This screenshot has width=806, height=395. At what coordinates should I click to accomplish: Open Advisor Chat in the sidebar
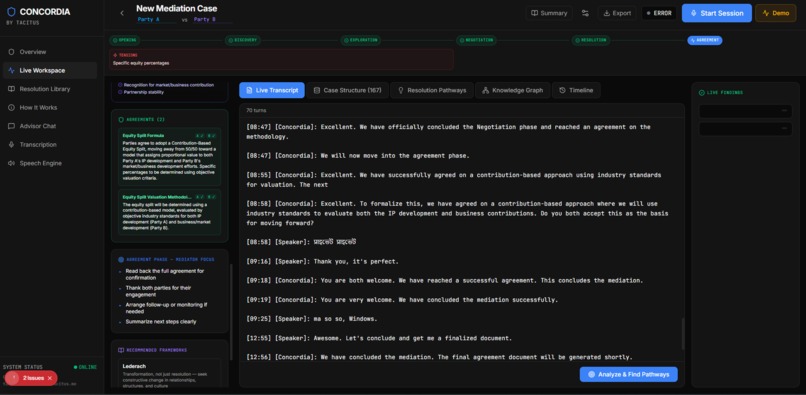(x=49, y=126)
